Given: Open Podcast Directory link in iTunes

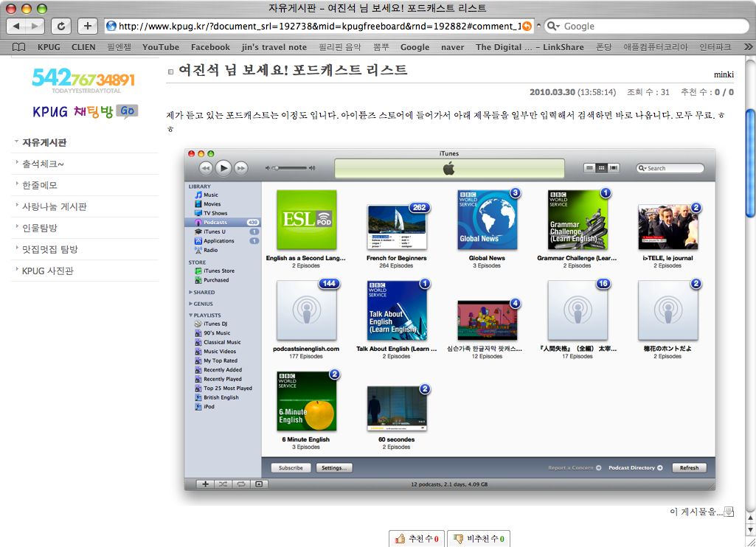Looking at the screenshot, I should pos(636,468).
